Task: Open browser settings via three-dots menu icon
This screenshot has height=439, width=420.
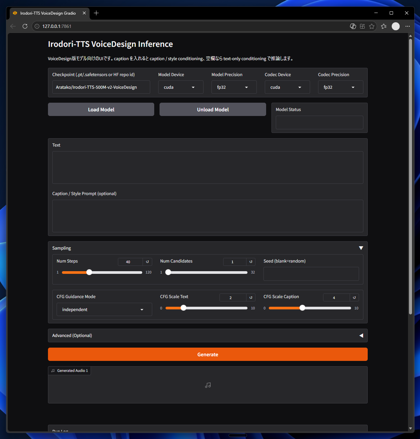Action: (407, 26)
